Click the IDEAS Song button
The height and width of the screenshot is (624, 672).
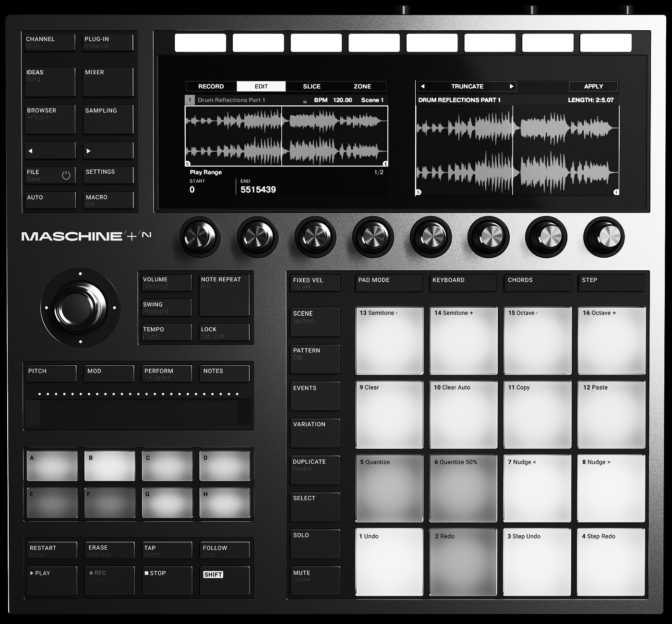(50, 82)
